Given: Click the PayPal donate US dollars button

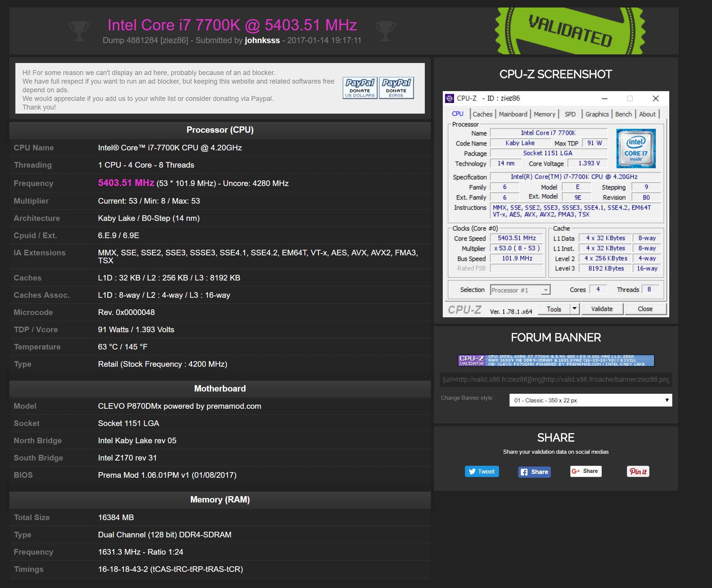Looking at the screenshot, I should pyautogui.click(x=360, y=88).
